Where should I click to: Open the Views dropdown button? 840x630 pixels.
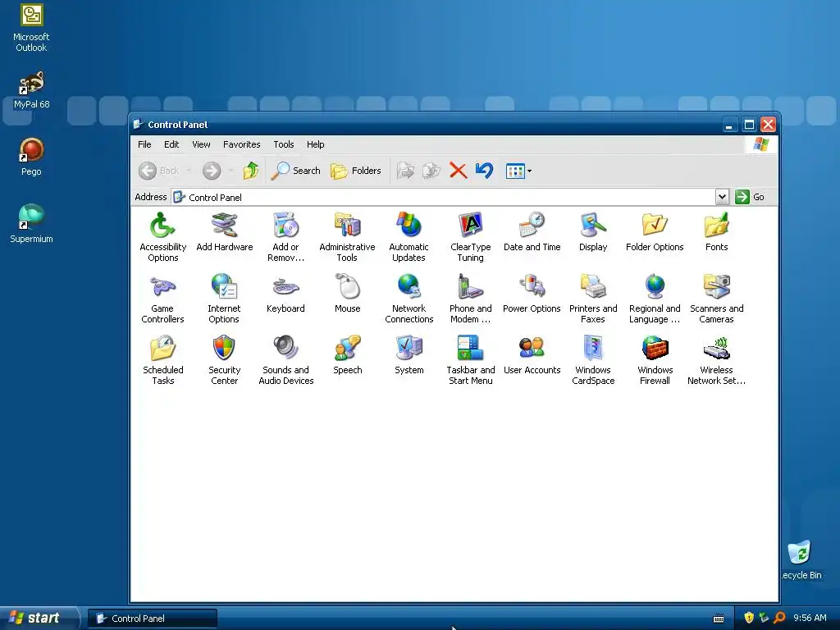coord(518,171)
